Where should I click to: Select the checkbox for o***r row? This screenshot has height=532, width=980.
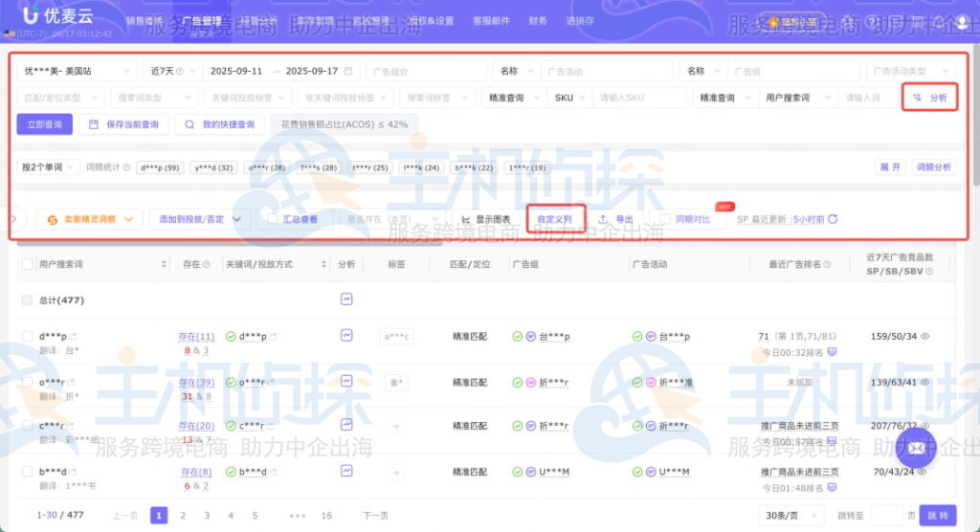pos(27,382)
